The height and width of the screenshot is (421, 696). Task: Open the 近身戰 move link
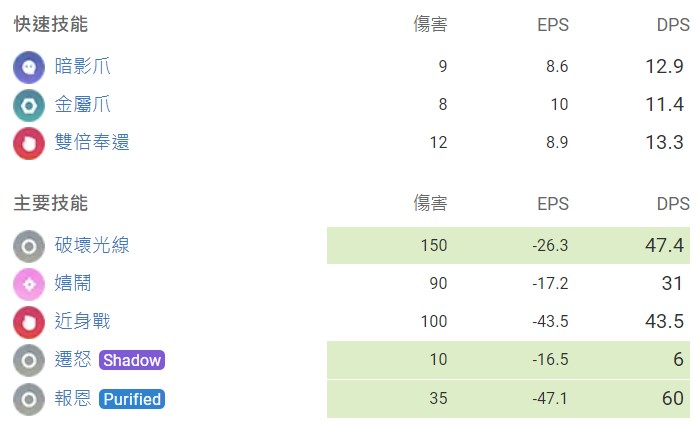83,322
